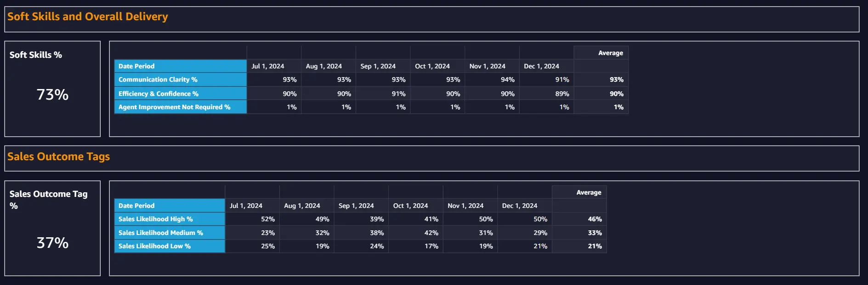
Task: Click the Average header in Sales Outcome table
Action: [x=589, y=192]
